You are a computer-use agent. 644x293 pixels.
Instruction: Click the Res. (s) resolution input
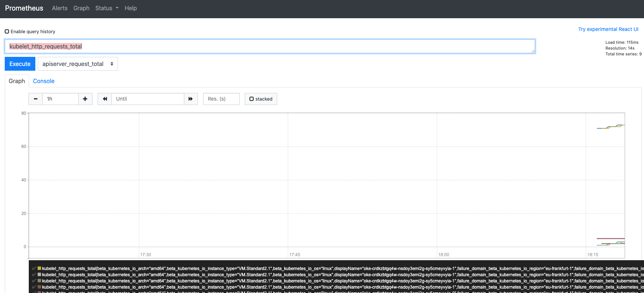coord(221,99)
